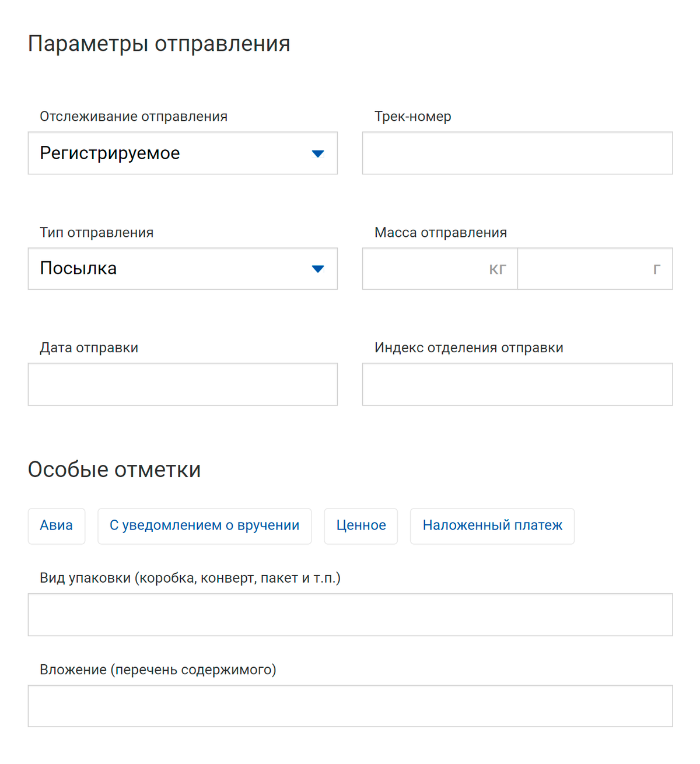Toggle the Ценное mark
This screenshot has height=764, width=700.
[x=360, y=526]
